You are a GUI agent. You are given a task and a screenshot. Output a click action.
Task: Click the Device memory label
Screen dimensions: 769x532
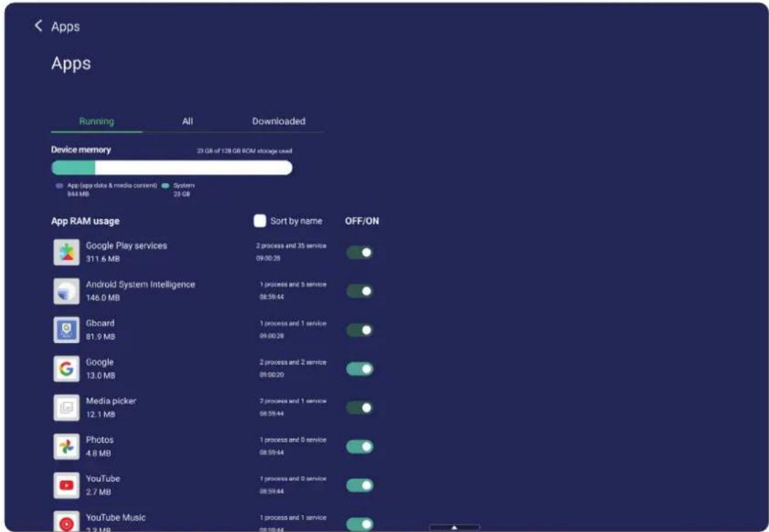click(x=81, y=150)
